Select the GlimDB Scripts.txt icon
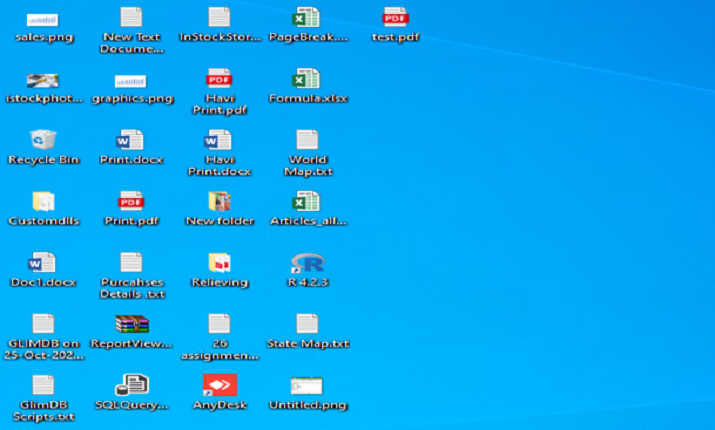 43,385
